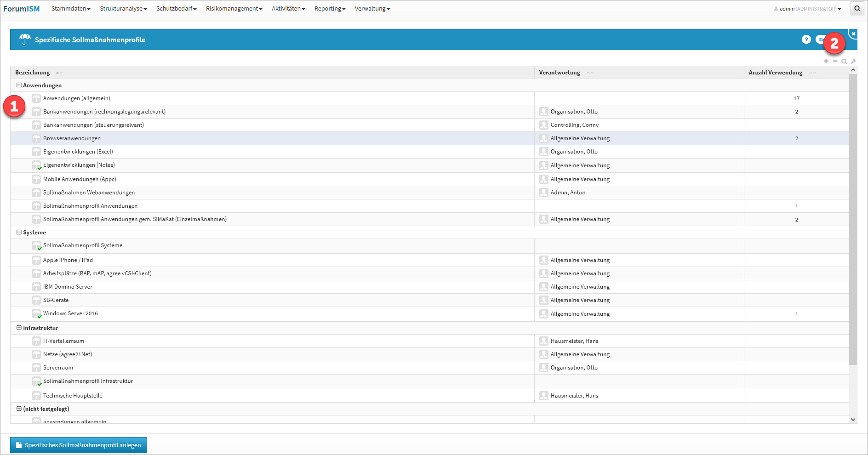
Task: Collapse the Anwendungen group
Action: pyautogui.click(x=19, y=85)
